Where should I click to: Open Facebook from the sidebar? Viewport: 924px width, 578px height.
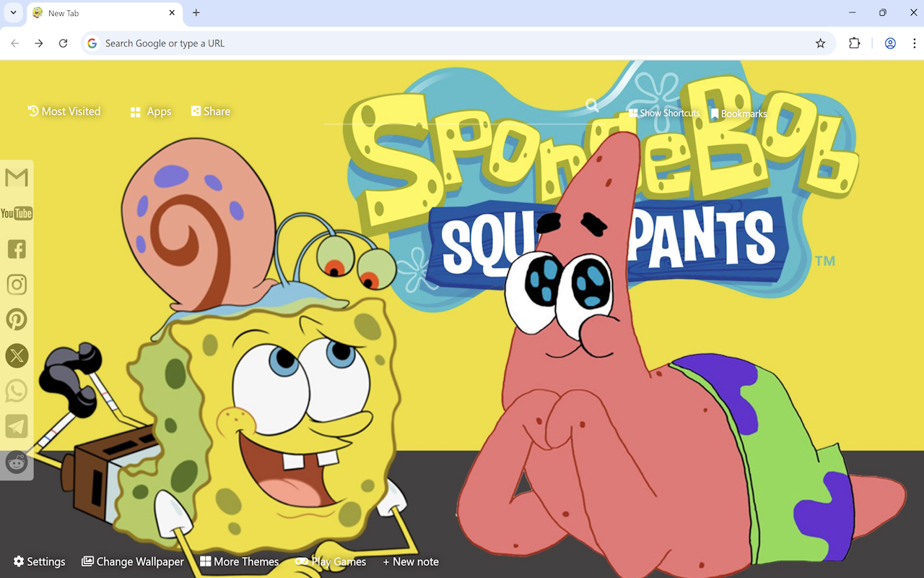click(17, 249)
